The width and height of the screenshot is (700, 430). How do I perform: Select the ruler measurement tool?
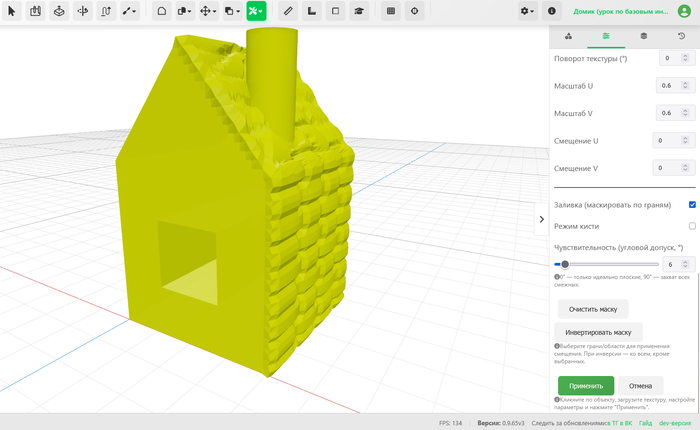pyautogui.click(x=288, y=11)
